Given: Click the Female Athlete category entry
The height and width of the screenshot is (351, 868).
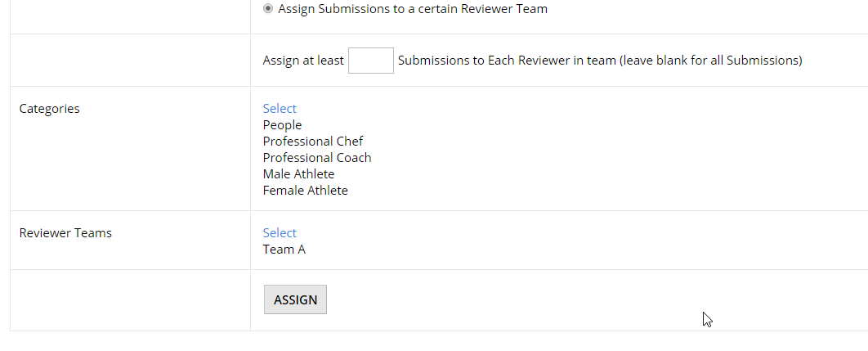Looking at the screenshot, I should click(306, 191).
